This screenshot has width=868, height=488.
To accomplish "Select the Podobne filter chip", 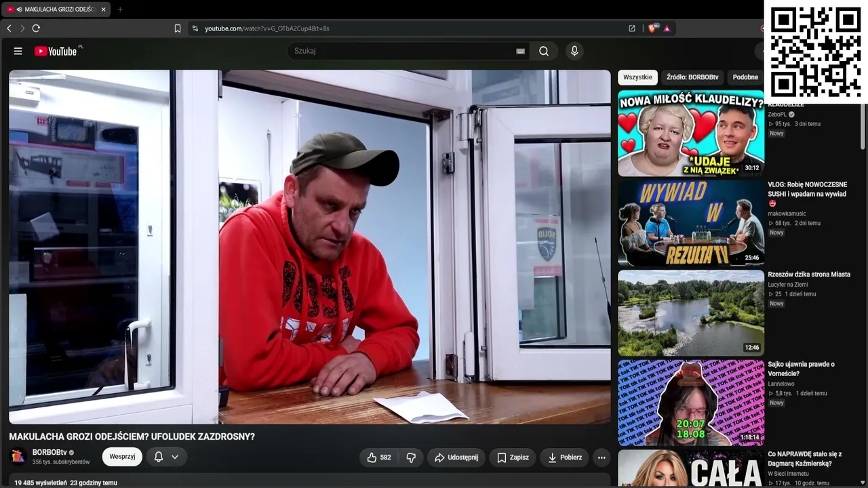I will (x=745, y=77).
